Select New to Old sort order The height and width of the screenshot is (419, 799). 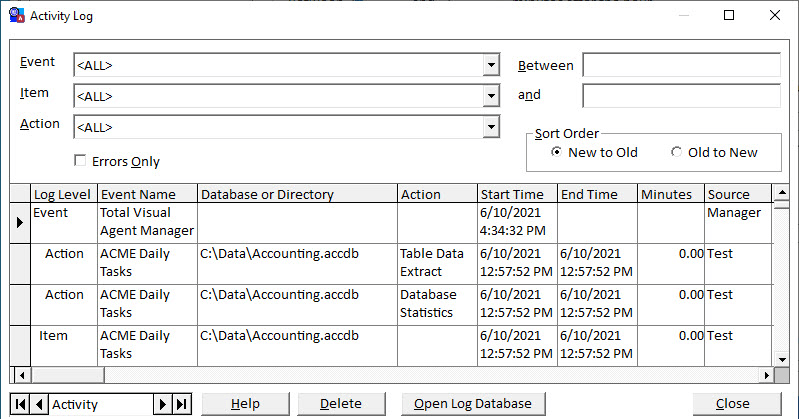coord(557,152)
